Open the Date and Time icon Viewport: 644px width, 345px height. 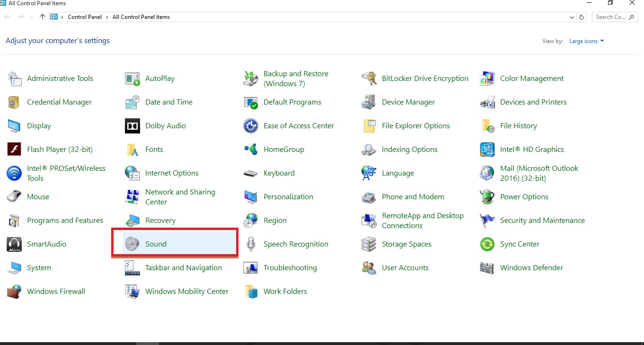(132, 102)
